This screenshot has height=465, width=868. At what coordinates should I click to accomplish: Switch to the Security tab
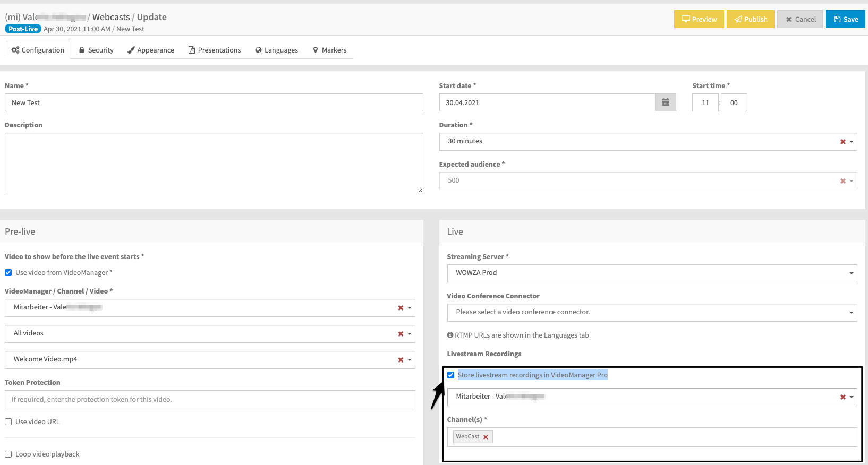point(96,50)
